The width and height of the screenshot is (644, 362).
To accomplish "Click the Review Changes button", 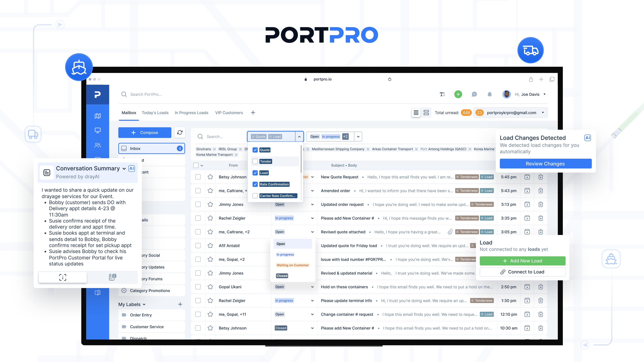I will click(x=545, y=164).
